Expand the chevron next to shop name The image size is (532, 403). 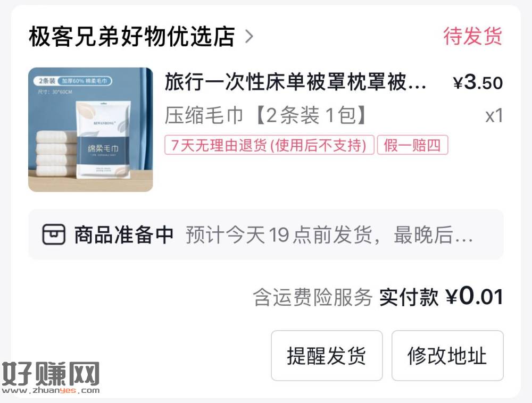(249, 37)
